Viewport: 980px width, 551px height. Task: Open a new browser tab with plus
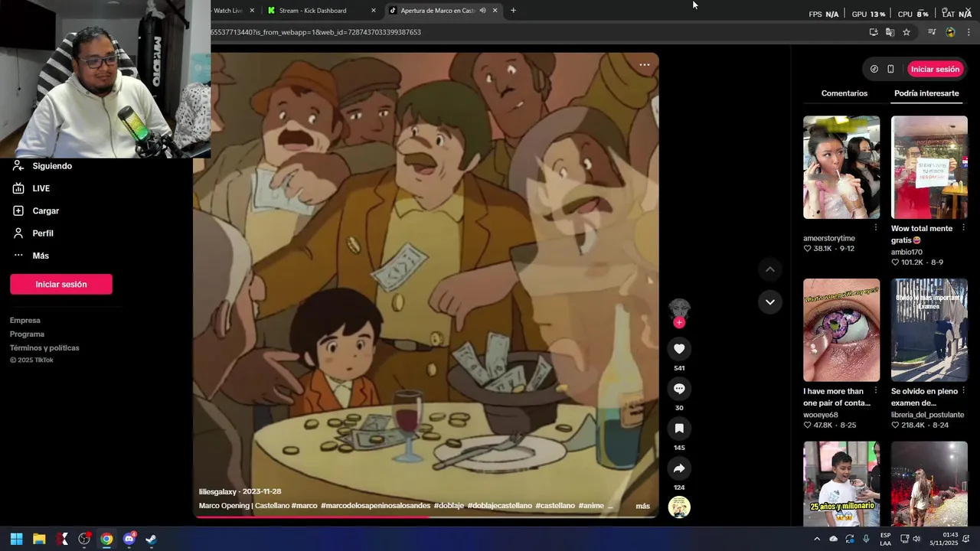513,11
